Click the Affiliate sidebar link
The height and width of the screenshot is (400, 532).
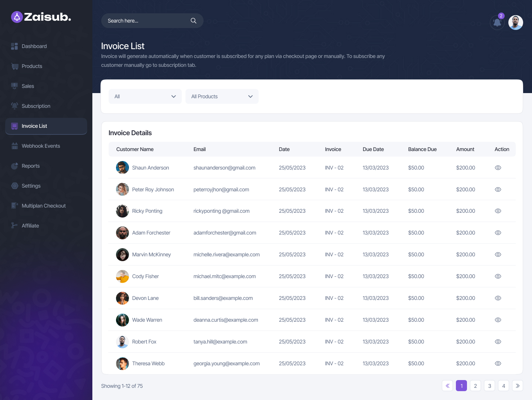pos(30,226)
